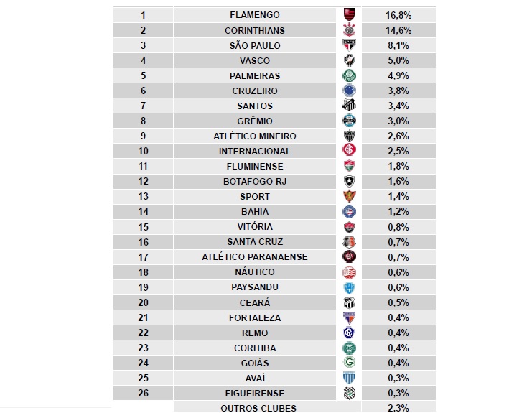Click the Internacional red crest icon
Viewport: 532px width, 413px height.
350,151
